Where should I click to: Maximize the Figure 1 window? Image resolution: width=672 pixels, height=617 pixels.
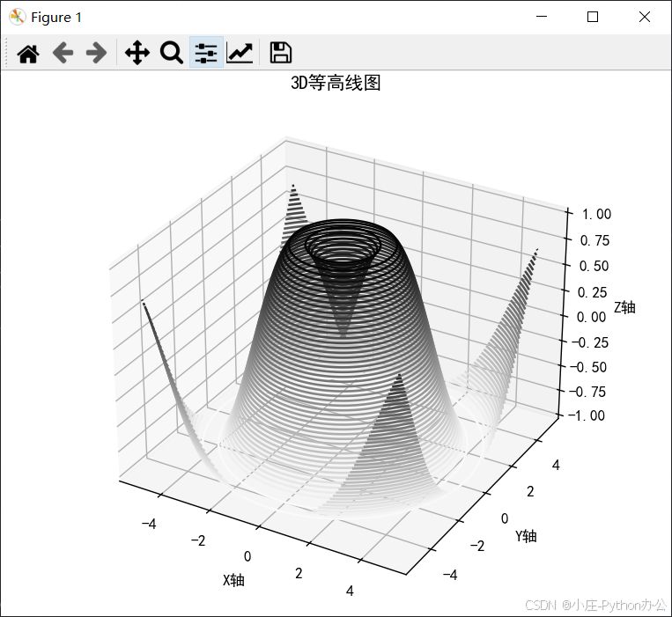[593, 17]
